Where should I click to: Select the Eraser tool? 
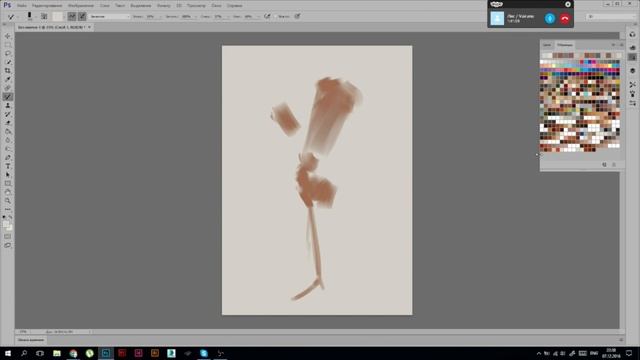tap(8, 123)
